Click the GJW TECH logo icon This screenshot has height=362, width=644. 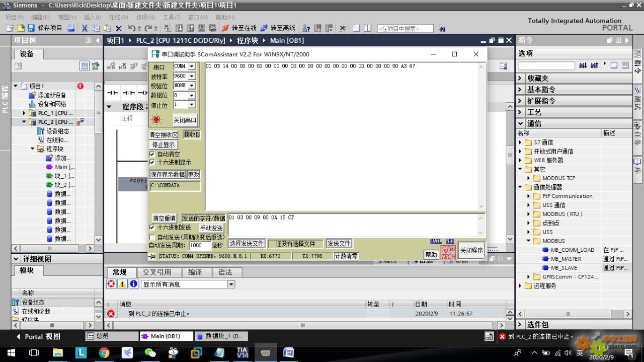pos(448,253)
